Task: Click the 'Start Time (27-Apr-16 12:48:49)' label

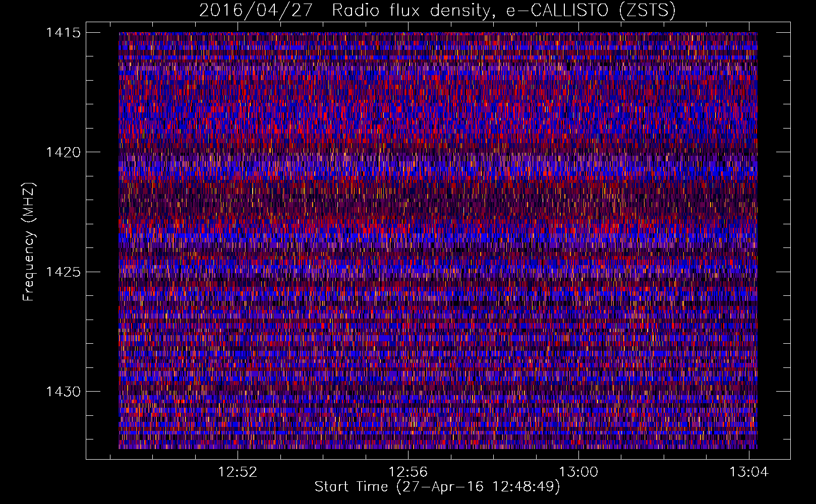Action: 437,487
